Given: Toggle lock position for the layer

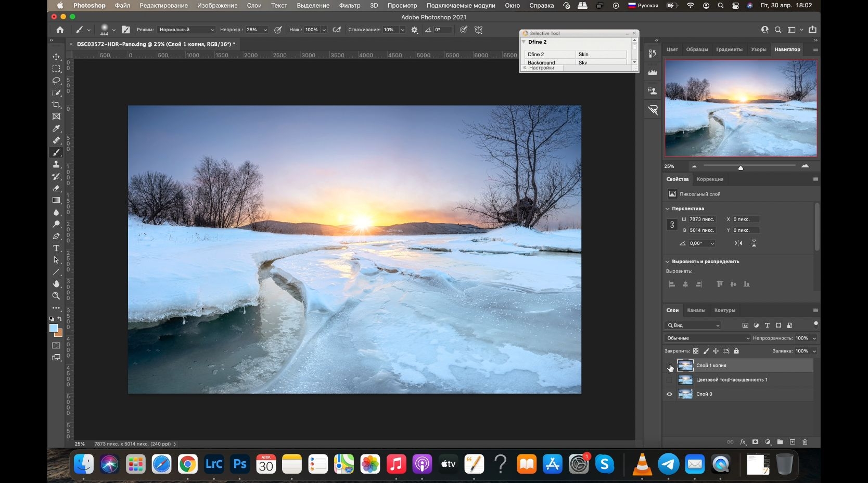Looking at the screenshot, I should (x=716, y=351).
